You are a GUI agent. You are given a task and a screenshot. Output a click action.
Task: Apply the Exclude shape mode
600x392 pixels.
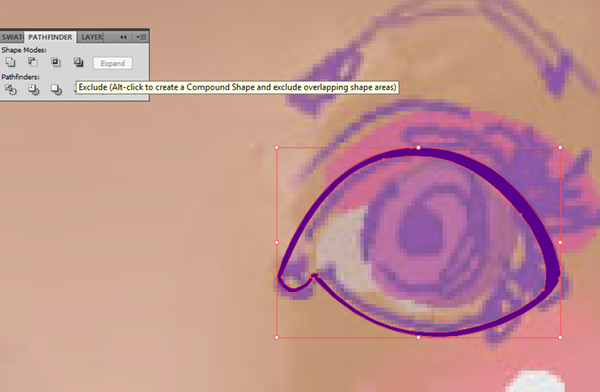pos(78,62)
